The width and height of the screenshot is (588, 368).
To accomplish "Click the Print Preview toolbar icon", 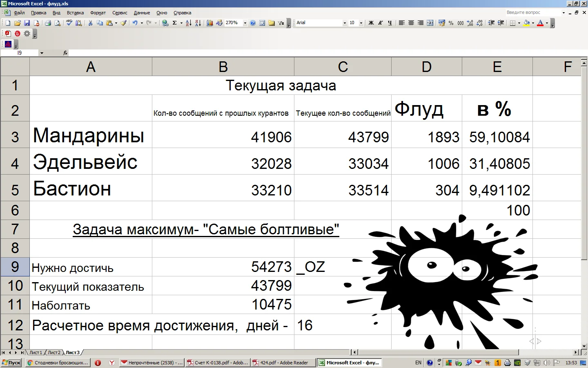I will pos(58,23).
